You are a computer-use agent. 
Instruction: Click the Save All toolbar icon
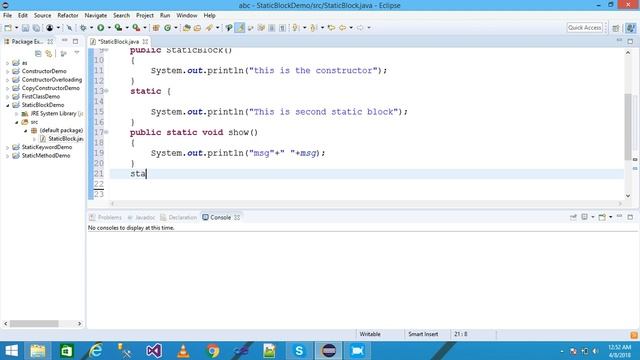click(x=36, y=28)
